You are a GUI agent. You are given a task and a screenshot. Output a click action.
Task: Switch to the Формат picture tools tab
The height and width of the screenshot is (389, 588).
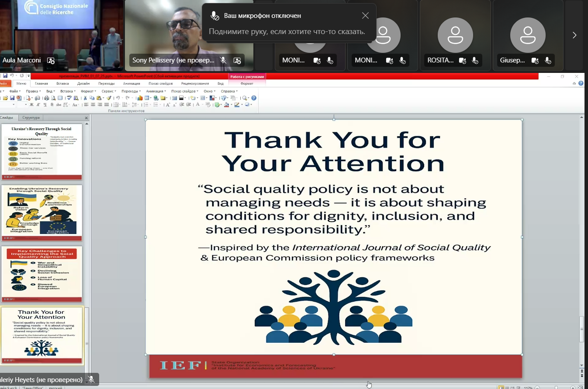[x=247, y=83]
